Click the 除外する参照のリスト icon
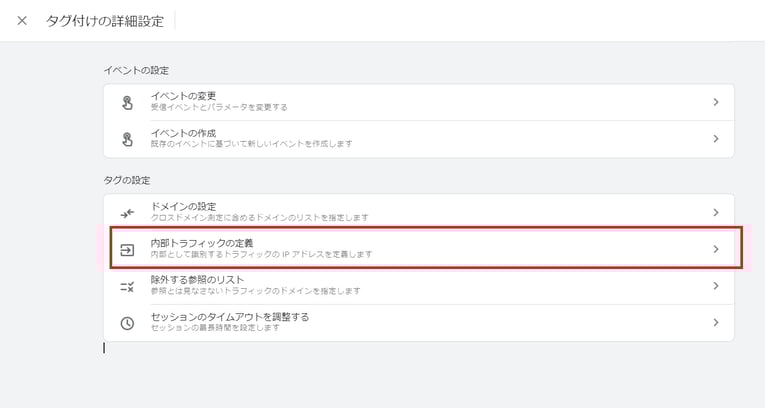 [127, 286]
